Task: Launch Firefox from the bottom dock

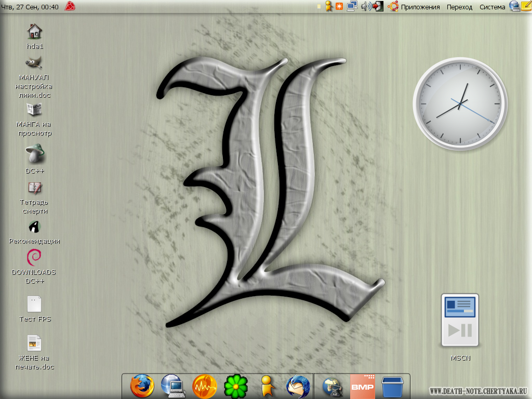Action: [x=142, y=387]
